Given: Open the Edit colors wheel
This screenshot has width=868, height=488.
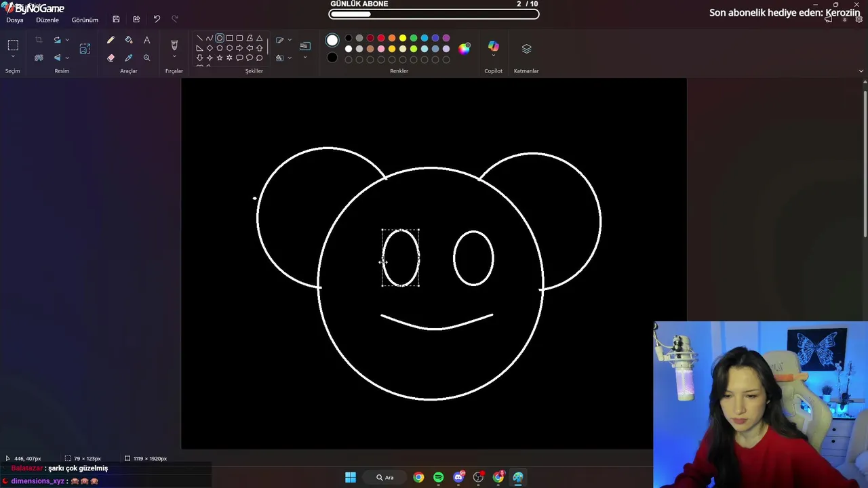Looking at the screenshot, I should 465,49.
